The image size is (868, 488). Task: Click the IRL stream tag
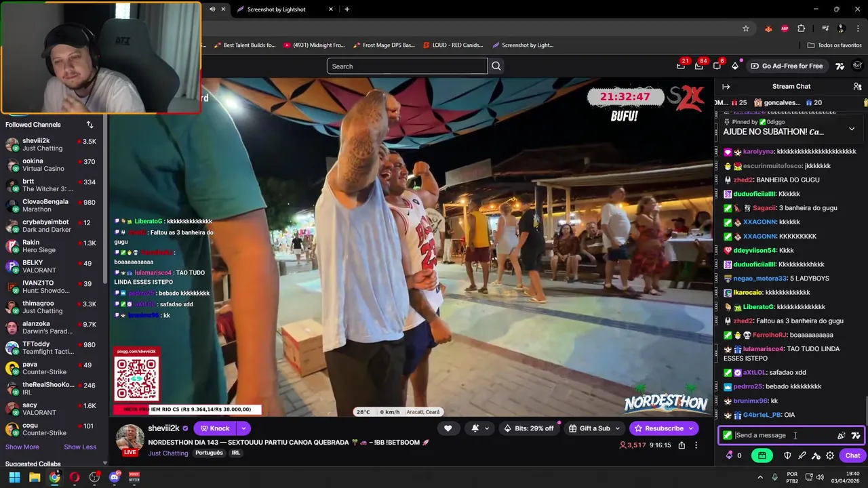[x=235, y=453]
